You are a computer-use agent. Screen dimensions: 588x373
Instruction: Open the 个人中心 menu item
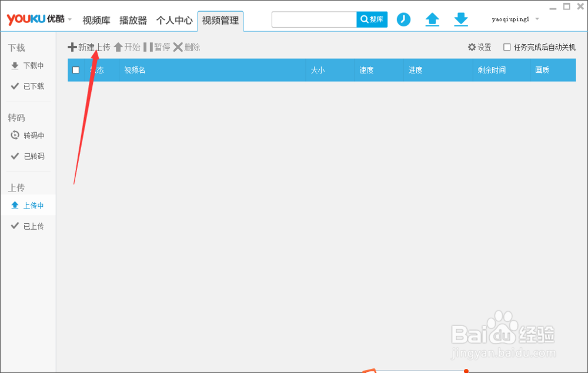pyautogui.click(x=175, y=19)
